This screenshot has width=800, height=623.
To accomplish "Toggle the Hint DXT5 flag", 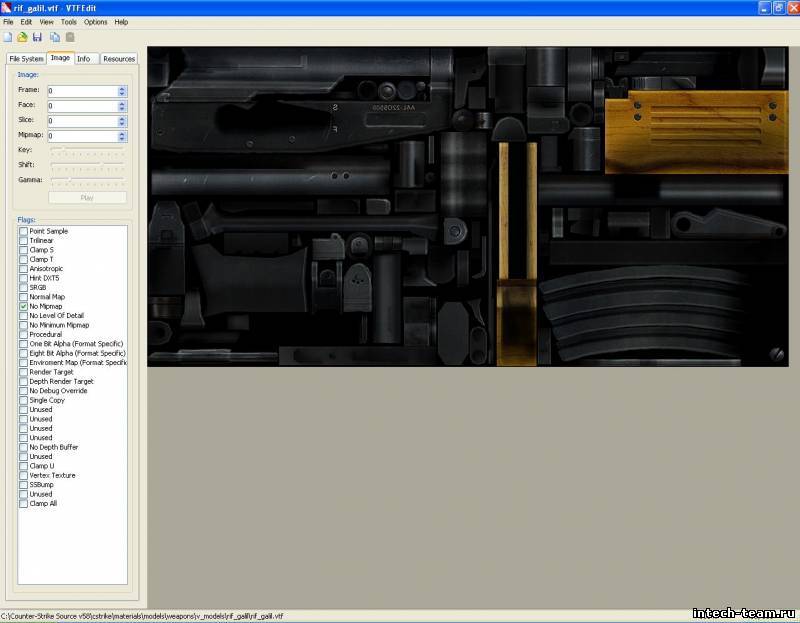I will (23, 278).
